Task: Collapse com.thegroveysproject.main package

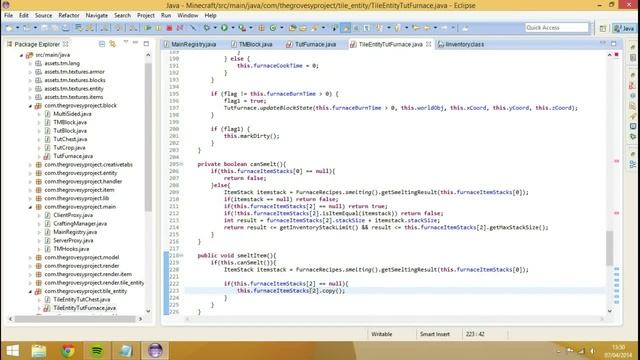Action: click(x=30, y=207)
